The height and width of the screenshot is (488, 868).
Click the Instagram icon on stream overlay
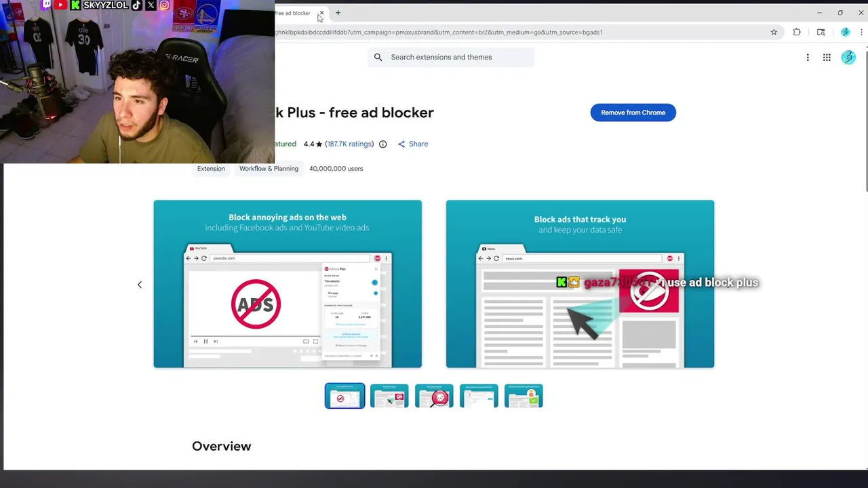(x=164, y=5)
